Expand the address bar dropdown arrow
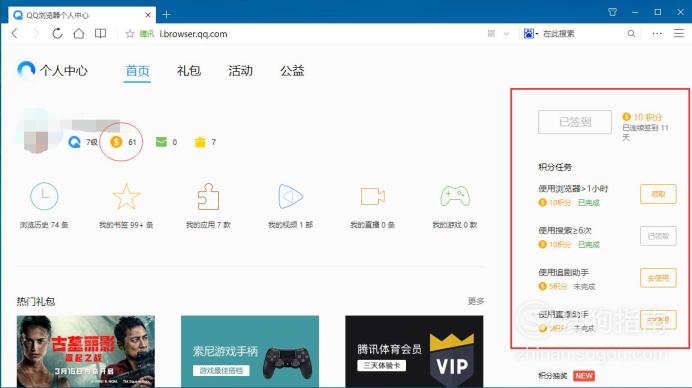692x388 pixels. (x=506, y=34)
